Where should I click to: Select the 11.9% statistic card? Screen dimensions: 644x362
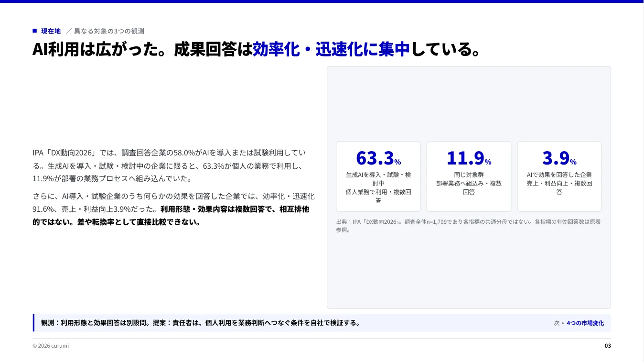point(469,176)
